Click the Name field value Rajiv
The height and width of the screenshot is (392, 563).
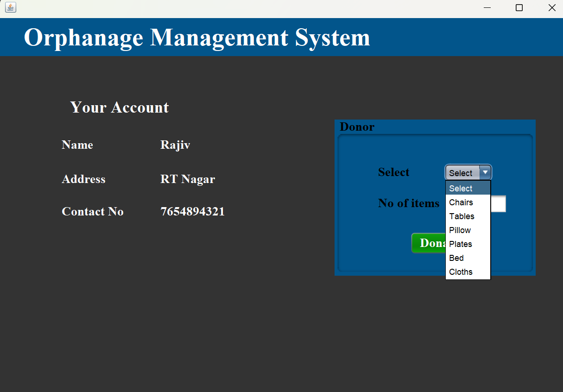[175, 145]
